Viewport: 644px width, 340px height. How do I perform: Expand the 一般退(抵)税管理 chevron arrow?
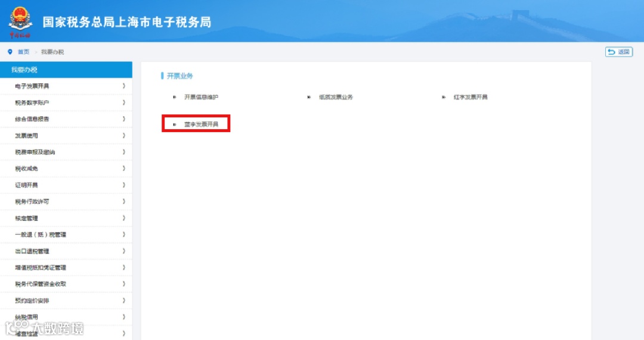pyautogui.click(x=123, y=235)
